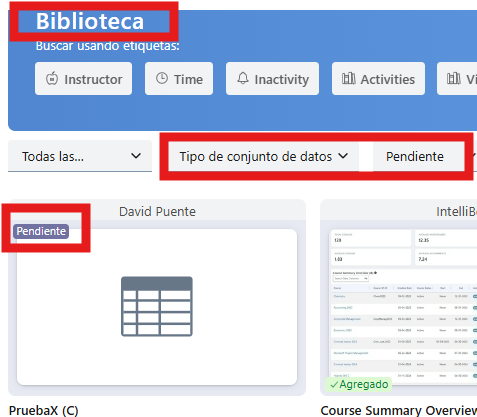
Task: Click the clock icon on Time tag
Action: pos(162,78)
